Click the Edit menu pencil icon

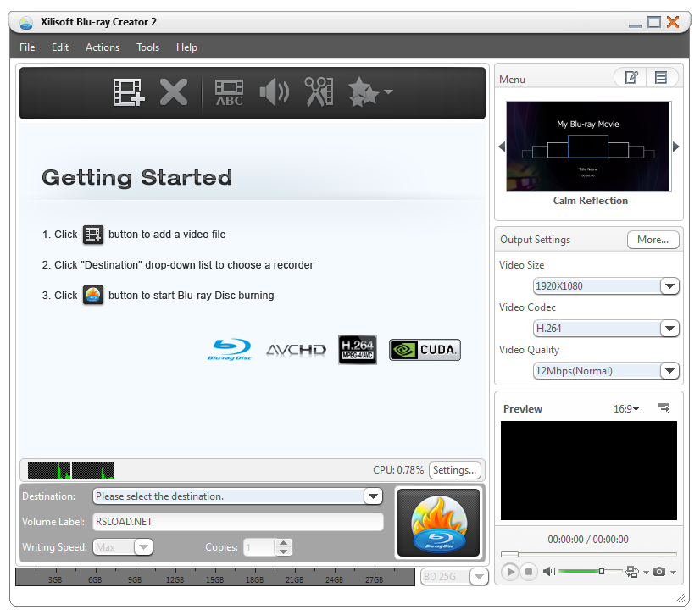(631, 78)
